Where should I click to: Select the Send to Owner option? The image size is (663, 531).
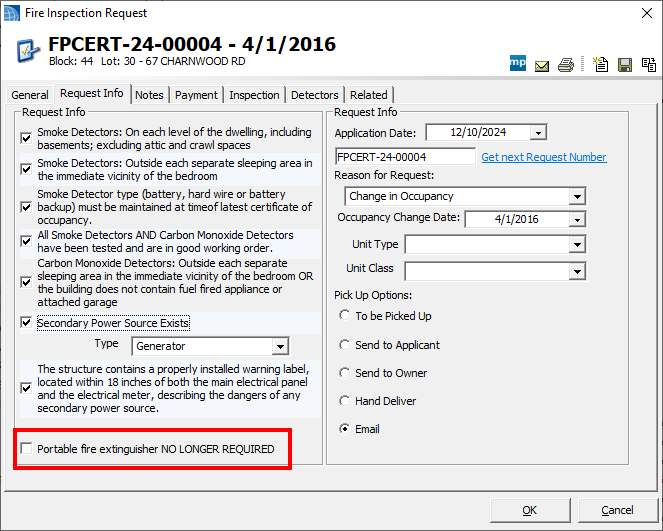345,373
